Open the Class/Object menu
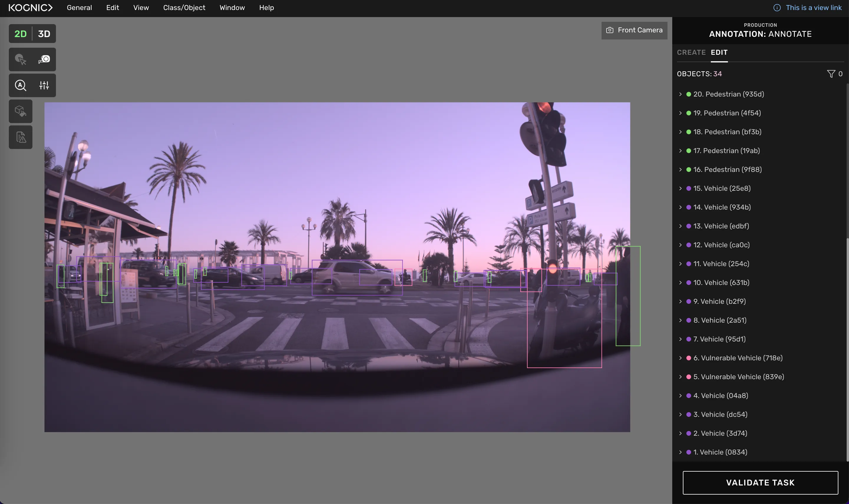849x504 pixels. point(184,7)
